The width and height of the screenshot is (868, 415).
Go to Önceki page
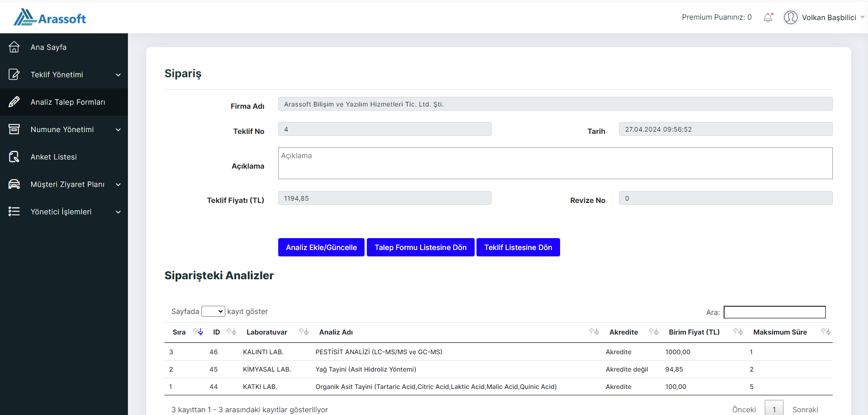744,410
